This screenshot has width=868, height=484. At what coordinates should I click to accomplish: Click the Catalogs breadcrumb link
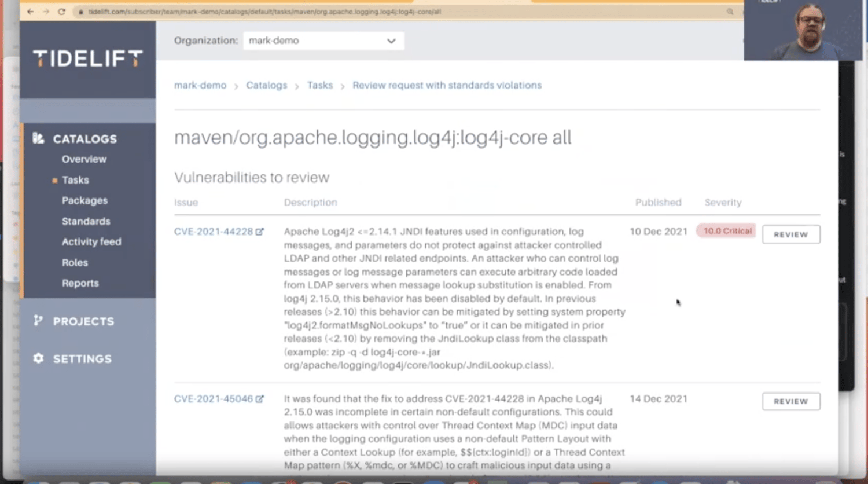click(x=266, y=85)
